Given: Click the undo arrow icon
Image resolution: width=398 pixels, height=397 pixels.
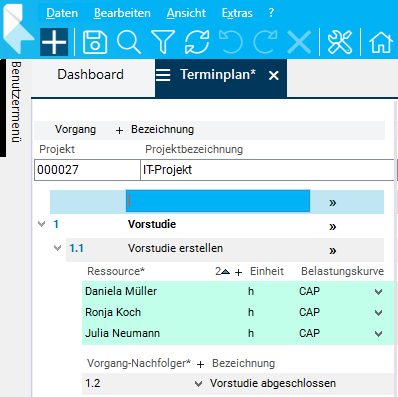Looking at the screenshot, I should coord(231,42).
